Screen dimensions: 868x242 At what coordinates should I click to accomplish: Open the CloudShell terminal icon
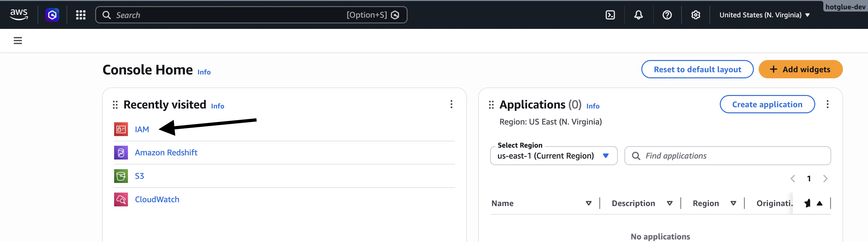(610, 15)
